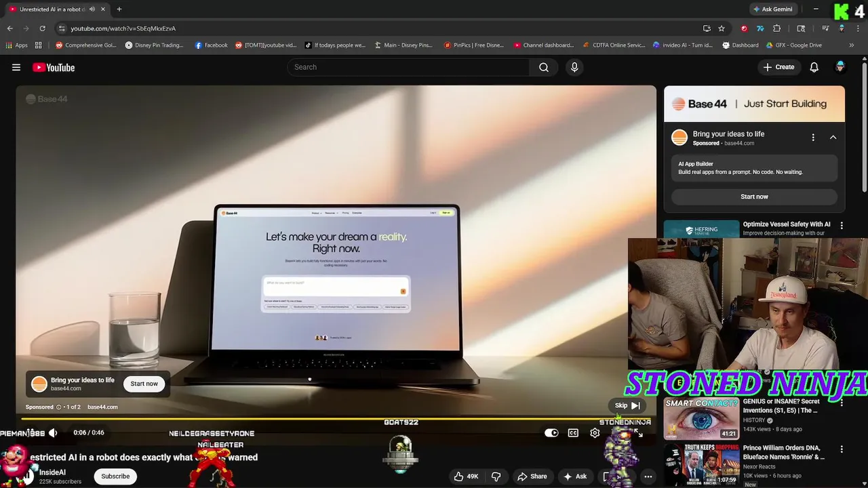Click the browser address bar URL

[123, 28]
